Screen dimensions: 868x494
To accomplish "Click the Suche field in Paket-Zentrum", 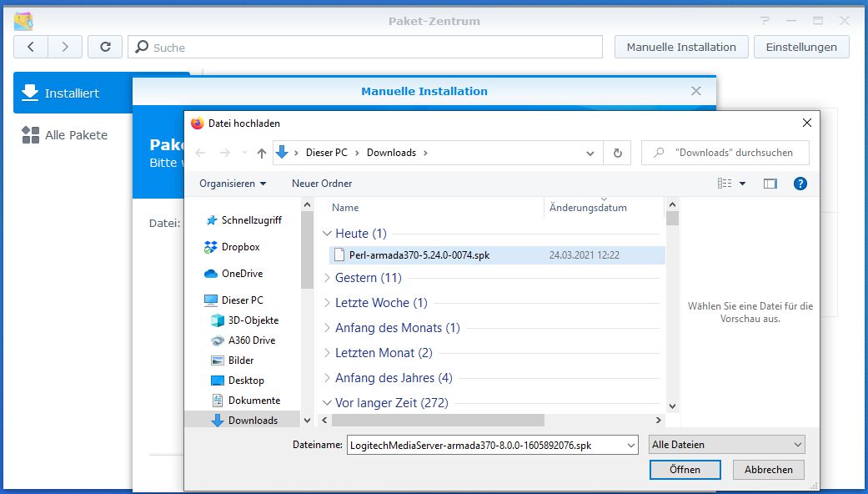I will 365,47.
